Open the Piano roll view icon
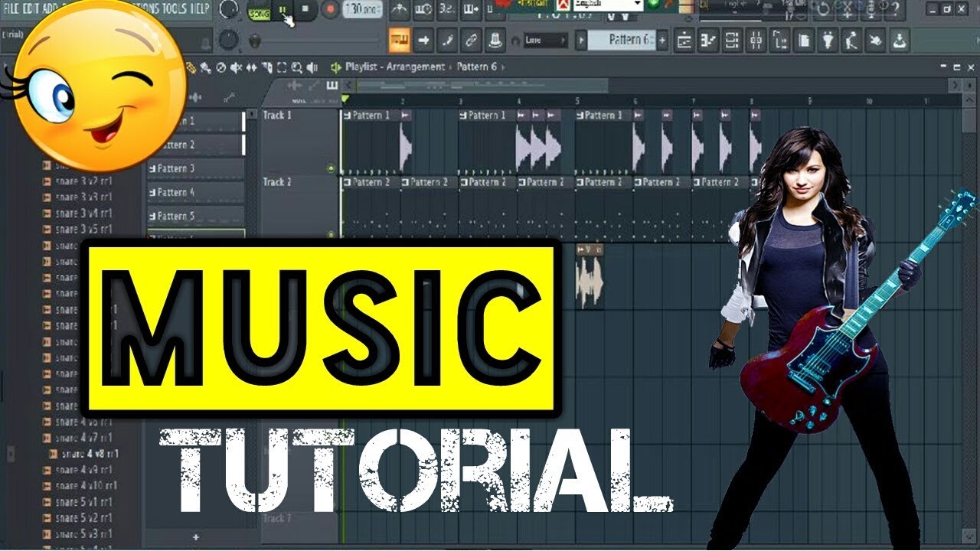 click(708, 40)
